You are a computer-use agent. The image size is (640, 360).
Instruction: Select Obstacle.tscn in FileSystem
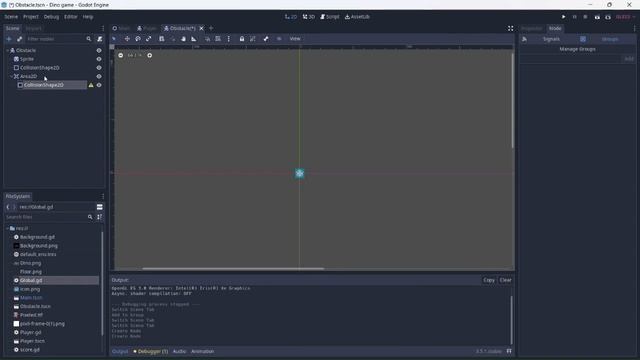(x=35, y=306)
